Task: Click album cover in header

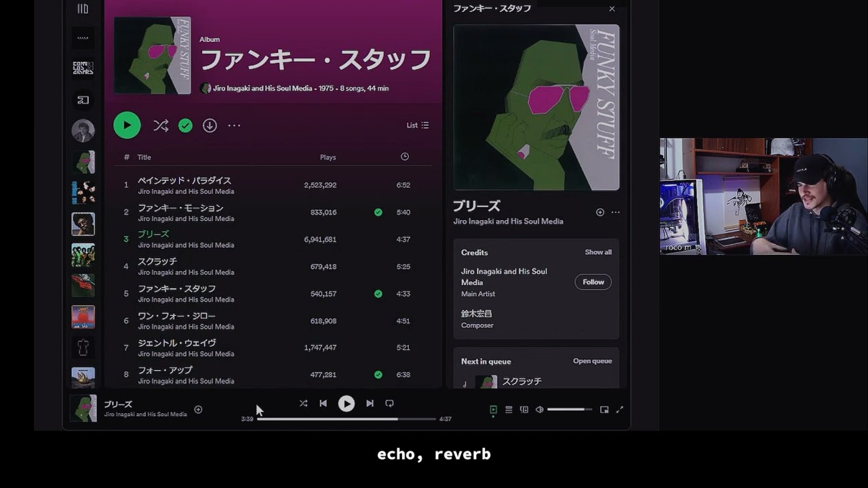Action: coord(153,56)
